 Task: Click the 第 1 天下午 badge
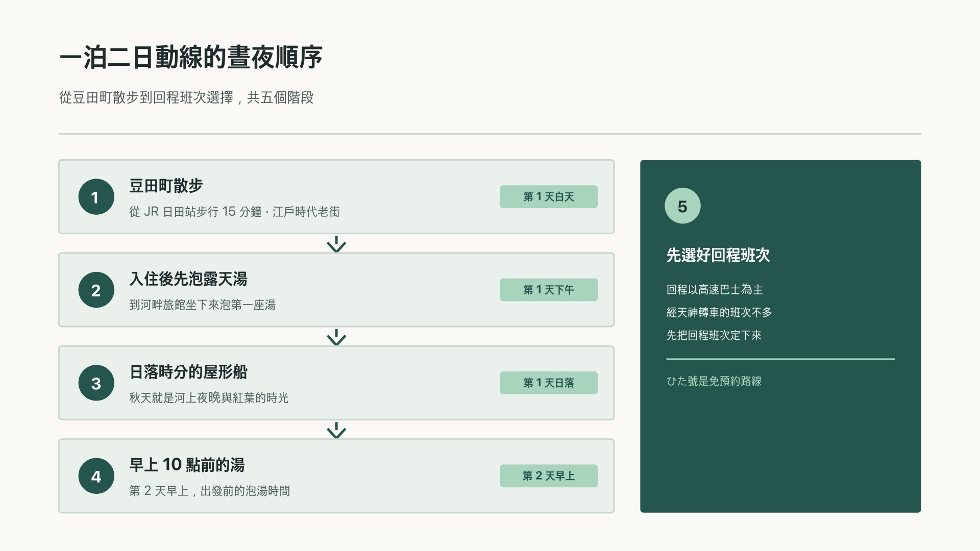click(x=549, y=290)
